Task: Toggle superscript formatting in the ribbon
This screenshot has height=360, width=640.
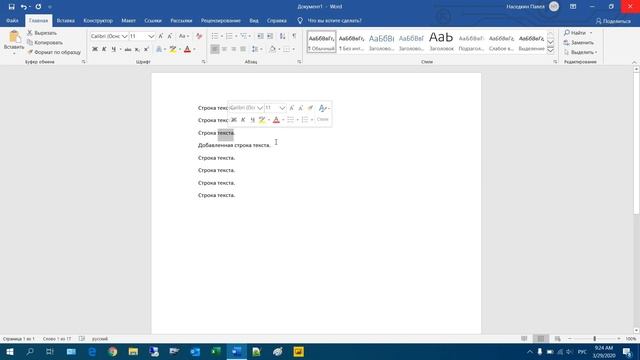Action: (x=146, y=49)
